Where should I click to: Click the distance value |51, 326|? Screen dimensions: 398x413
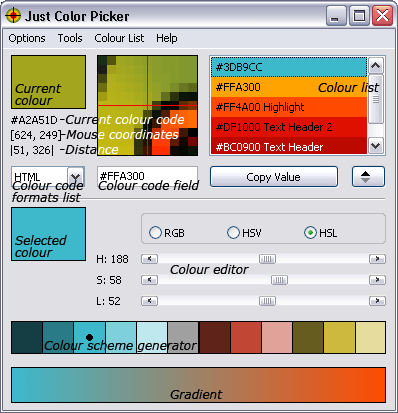32,150
